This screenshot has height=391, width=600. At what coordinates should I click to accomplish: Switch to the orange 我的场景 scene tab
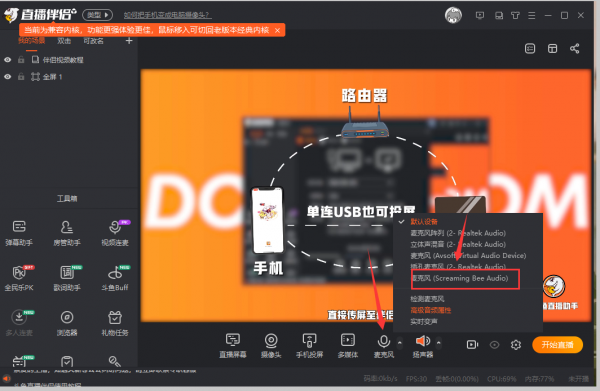(x=31, y=41)
